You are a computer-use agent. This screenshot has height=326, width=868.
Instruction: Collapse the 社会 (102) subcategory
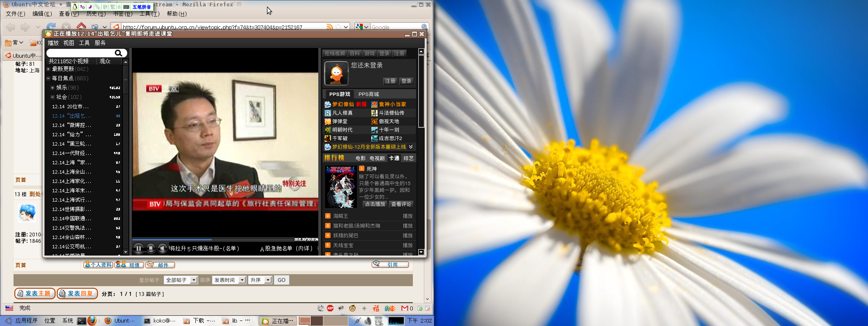[x=52, y=97]
